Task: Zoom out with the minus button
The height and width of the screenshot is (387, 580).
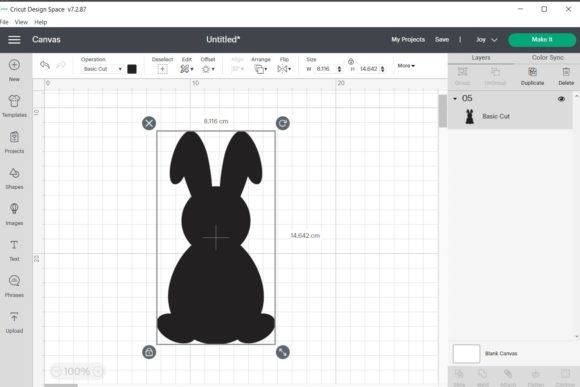Action: (56, 371)
